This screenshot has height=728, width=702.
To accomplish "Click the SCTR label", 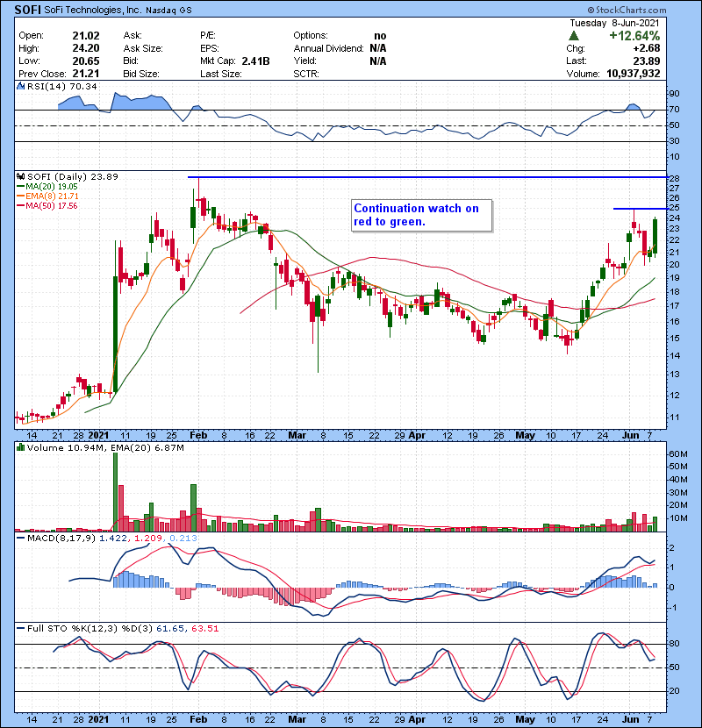I will click(x=306, y=74).
